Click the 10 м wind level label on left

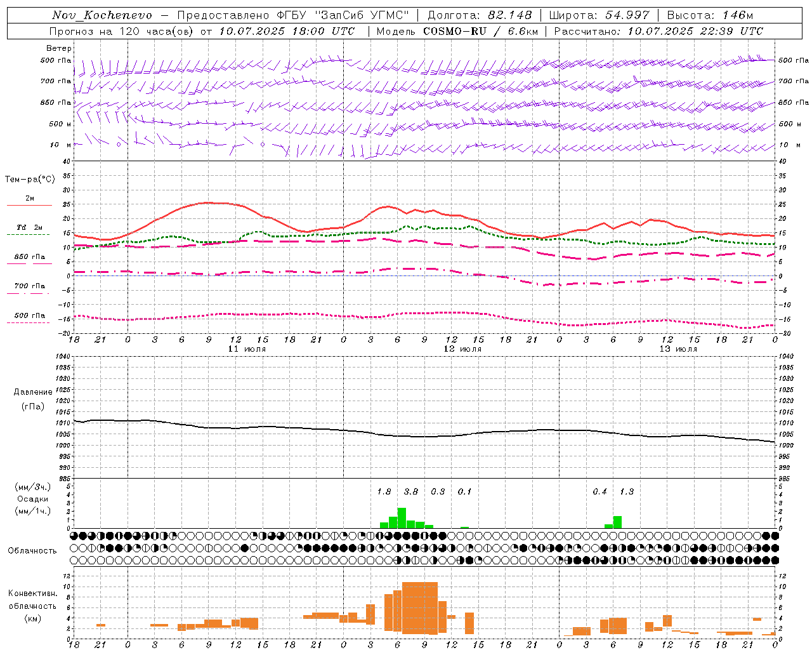pos(61,145)
